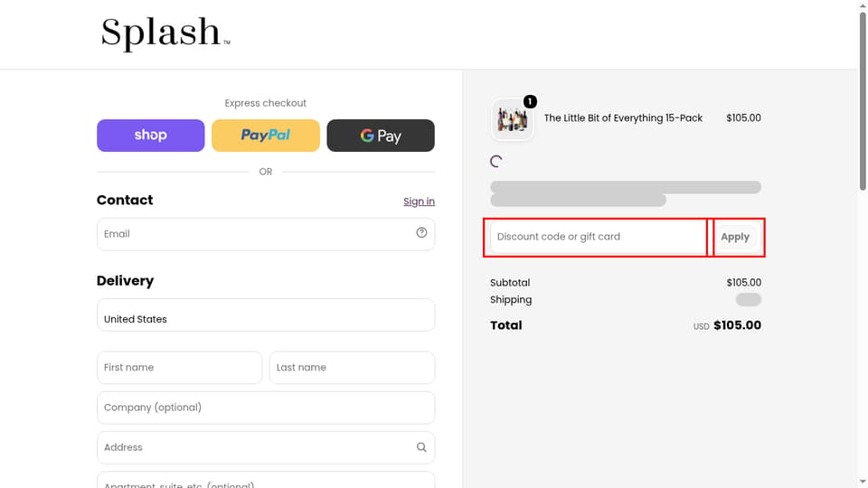
Task: Choose Google Pay express checkout
Action: (381, 136)
